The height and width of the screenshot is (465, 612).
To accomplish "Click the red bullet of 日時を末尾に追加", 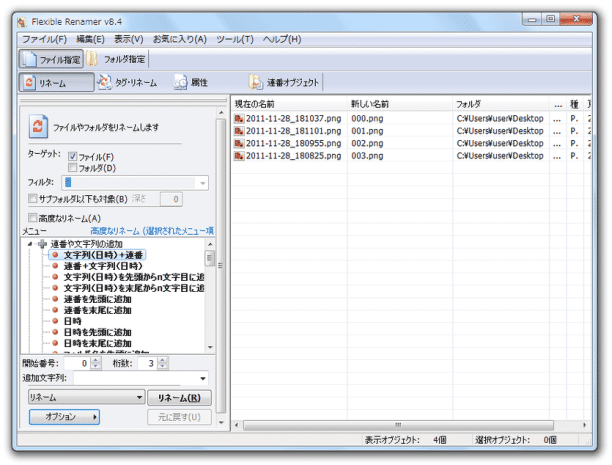I will [55, 343].
